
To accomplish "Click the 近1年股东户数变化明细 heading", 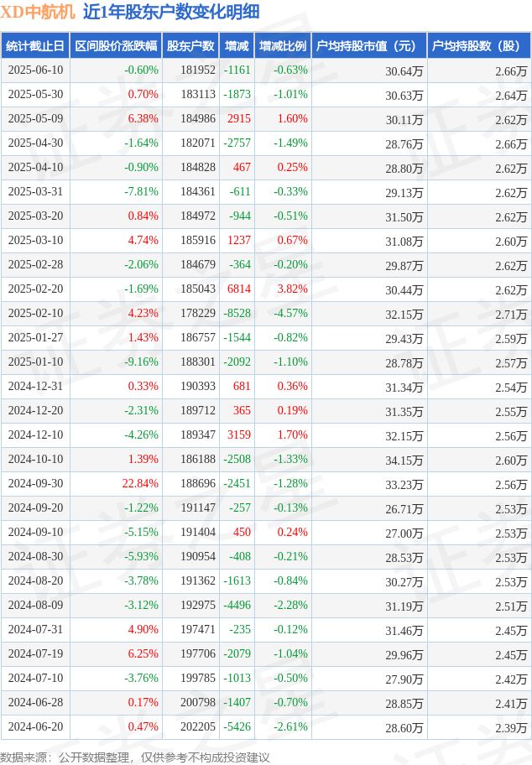I will 171,12.
